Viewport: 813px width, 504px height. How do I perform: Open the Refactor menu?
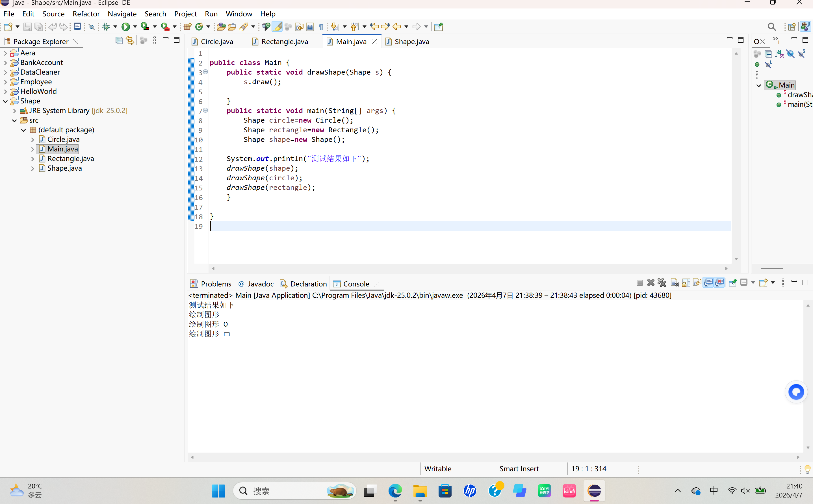point(86,14)
